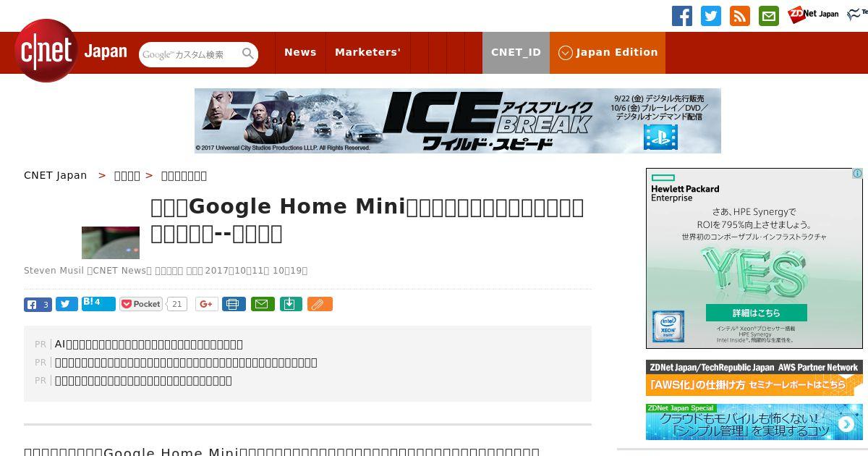Image resolution: width=868 pixels, height=456 pixels.
Task: Click the Google Home Mini article headline
Action: click(367, 220)
